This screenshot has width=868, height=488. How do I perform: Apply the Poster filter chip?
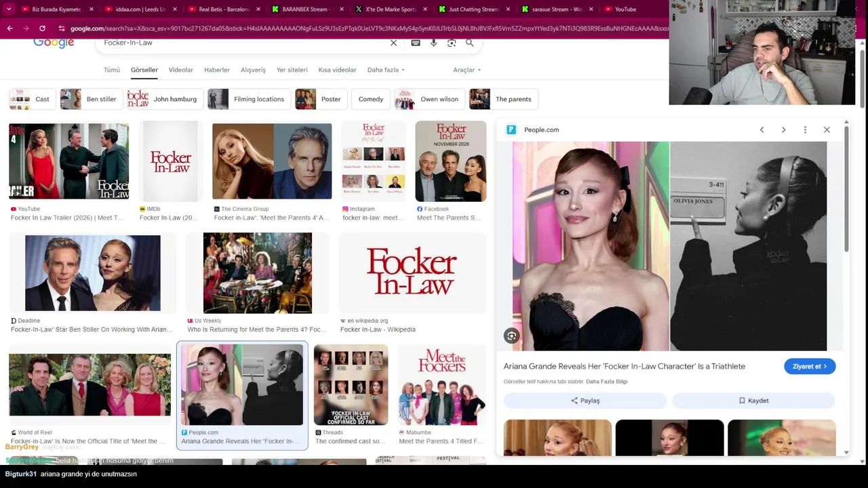pyautogui.click(x=321, y=99)
